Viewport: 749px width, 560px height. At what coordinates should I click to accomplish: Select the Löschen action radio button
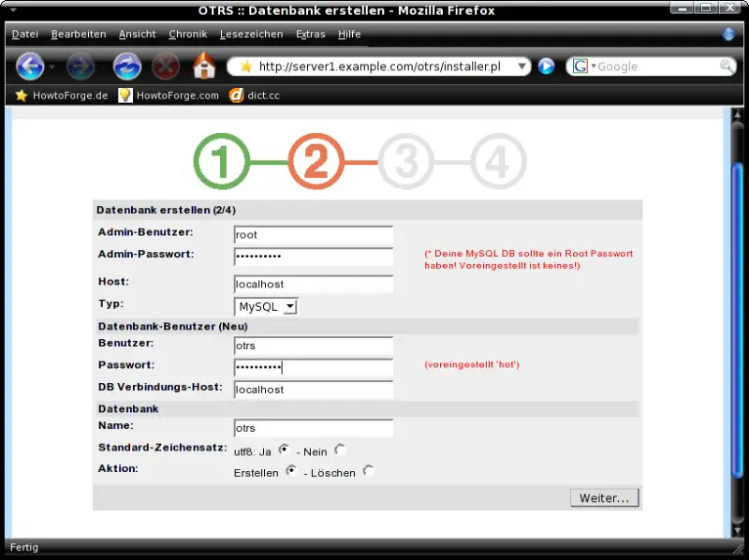click(368, 471)
